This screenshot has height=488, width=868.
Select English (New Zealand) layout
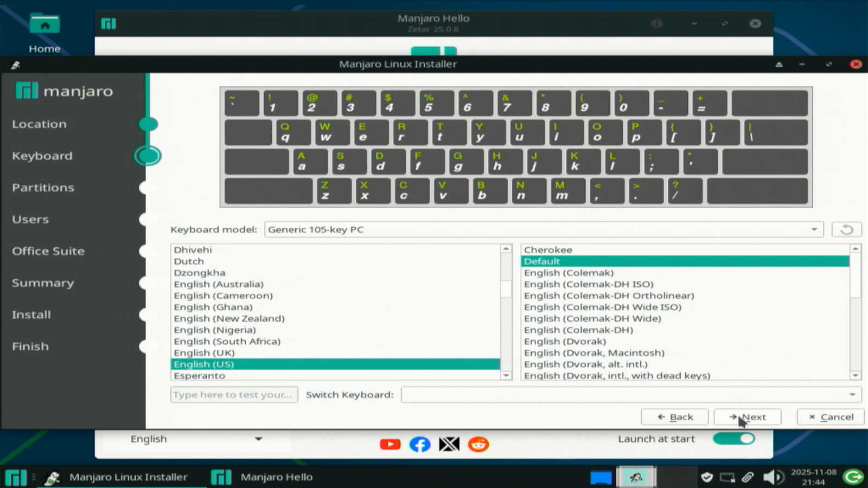[x=335, y=318]
